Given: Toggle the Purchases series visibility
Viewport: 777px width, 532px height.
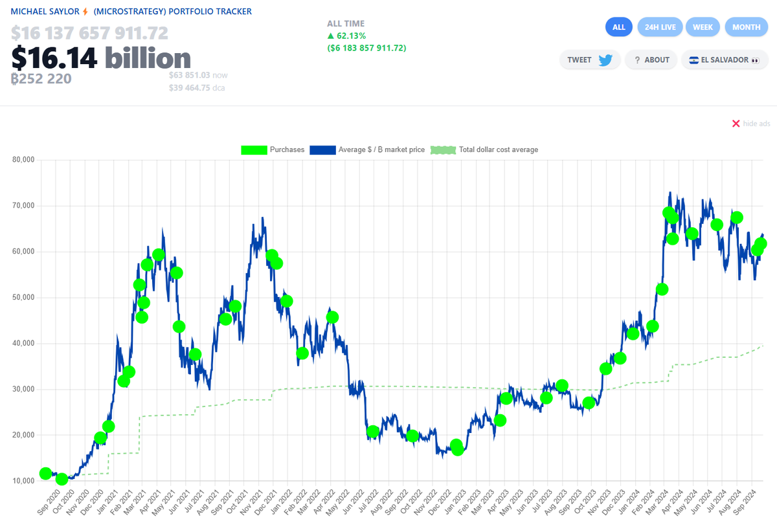Looking at the screenshot, I should point(272,150).
